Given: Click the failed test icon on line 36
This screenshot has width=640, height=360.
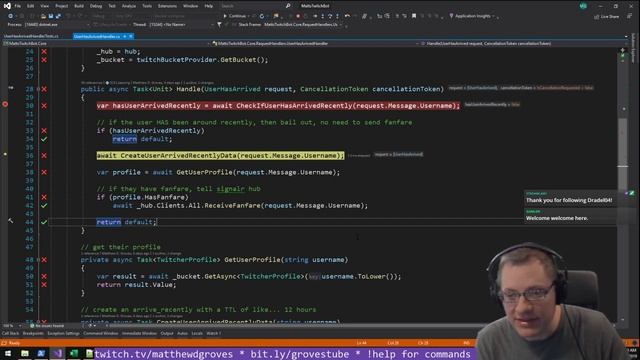Looking at the screenshot, I should click(x=44, y=156).
